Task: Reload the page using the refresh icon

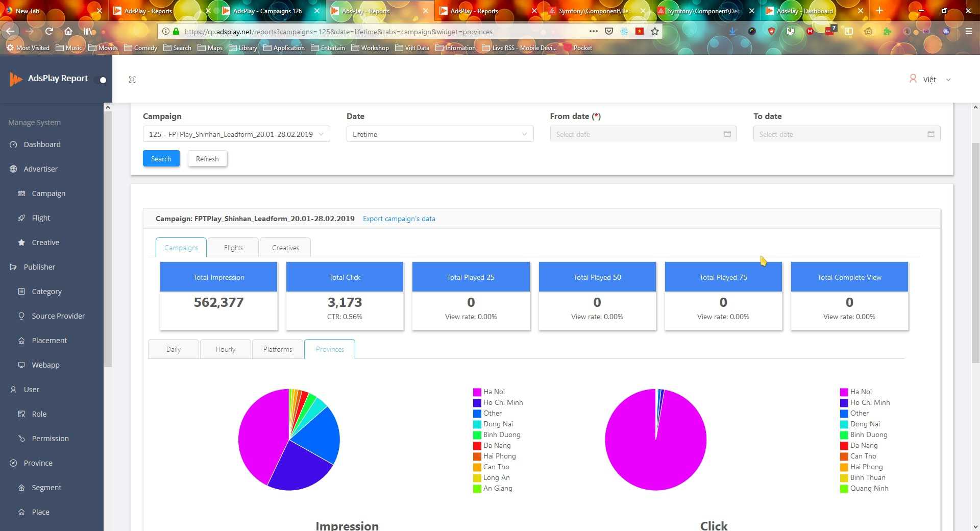Action: tap(49, 31)
